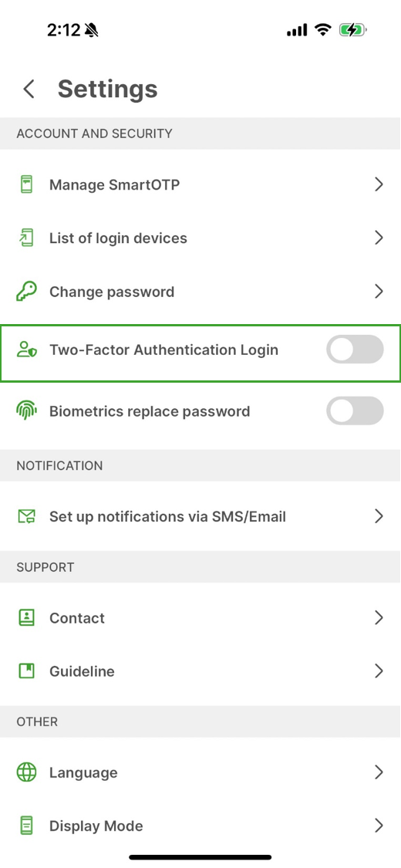The height and width of the screenshot is (868, 401).
Task: Tap the fingerprint biometrics icon
Action: point(26,411)
